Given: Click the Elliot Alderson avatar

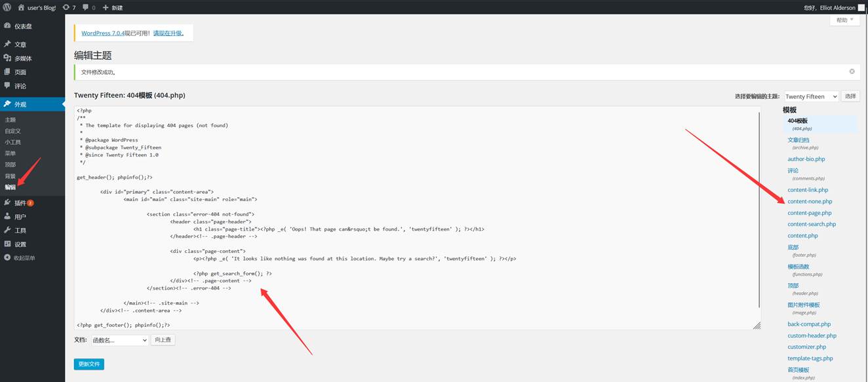Looking at the screenshot, I should pyautogui.click(x=861, y=7).
